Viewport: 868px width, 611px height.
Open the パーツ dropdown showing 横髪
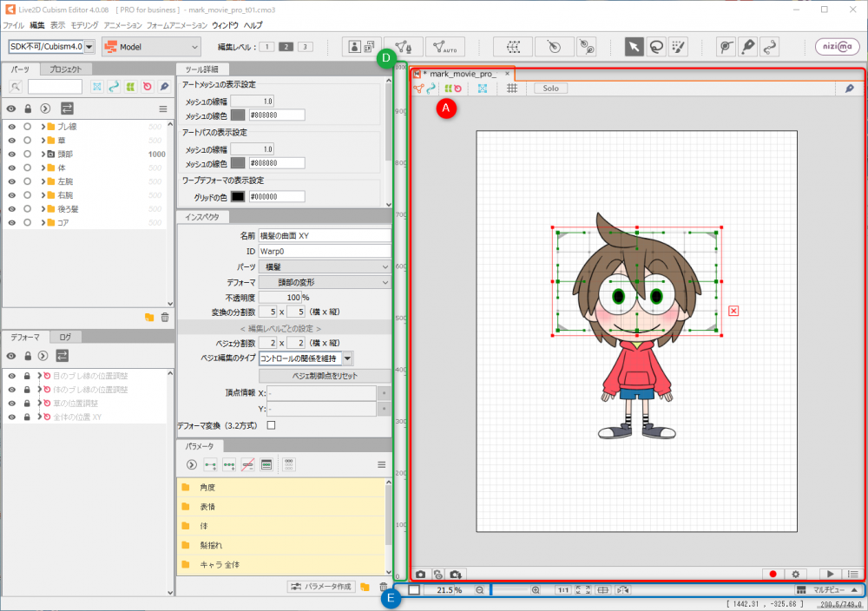coord(325,266)
